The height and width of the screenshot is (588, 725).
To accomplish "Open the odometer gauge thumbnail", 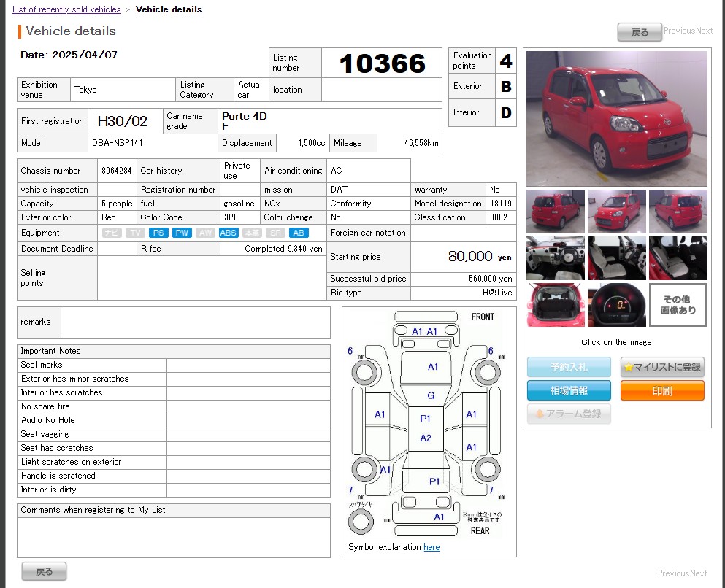I will (x=616, y=305).
